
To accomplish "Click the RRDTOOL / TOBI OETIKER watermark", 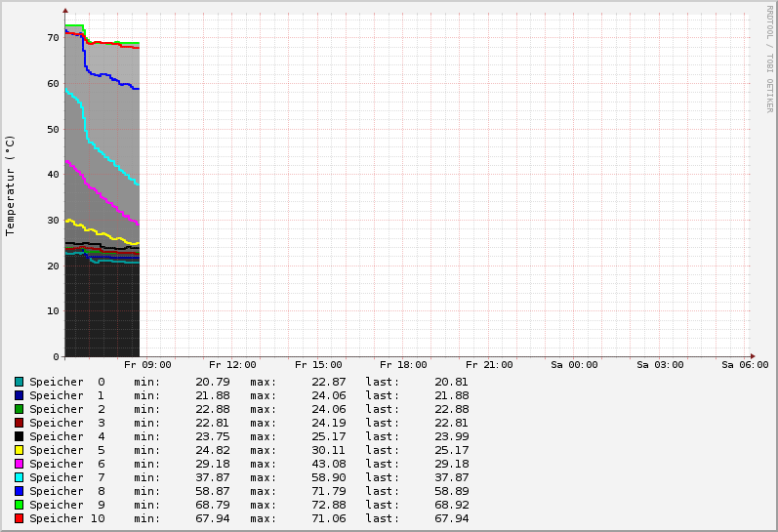I will 769,59.
